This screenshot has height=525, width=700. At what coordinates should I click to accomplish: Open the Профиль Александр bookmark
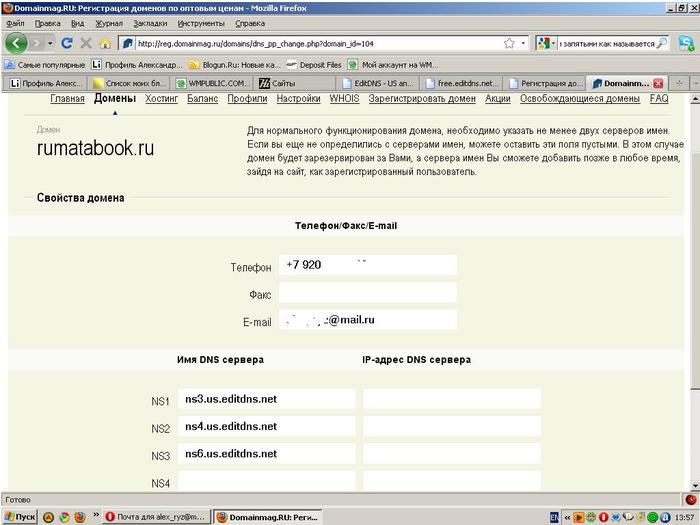click(x=138, y=65)
